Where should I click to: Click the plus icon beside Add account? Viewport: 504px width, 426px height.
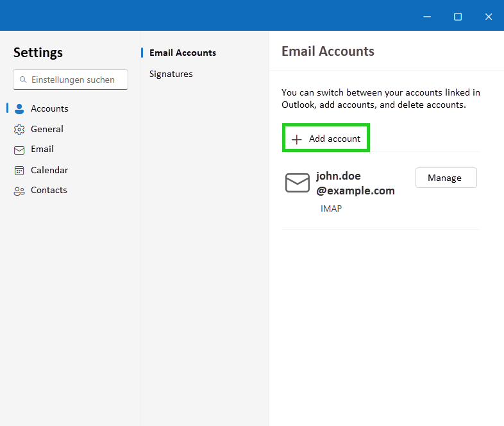click(296, 139)
